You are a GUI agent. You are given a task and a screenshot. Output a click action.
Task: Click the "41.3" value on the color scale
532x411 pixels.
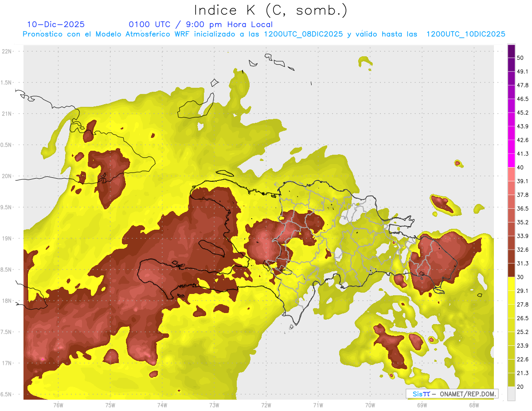pyautogui.click(x=523, y=154)
